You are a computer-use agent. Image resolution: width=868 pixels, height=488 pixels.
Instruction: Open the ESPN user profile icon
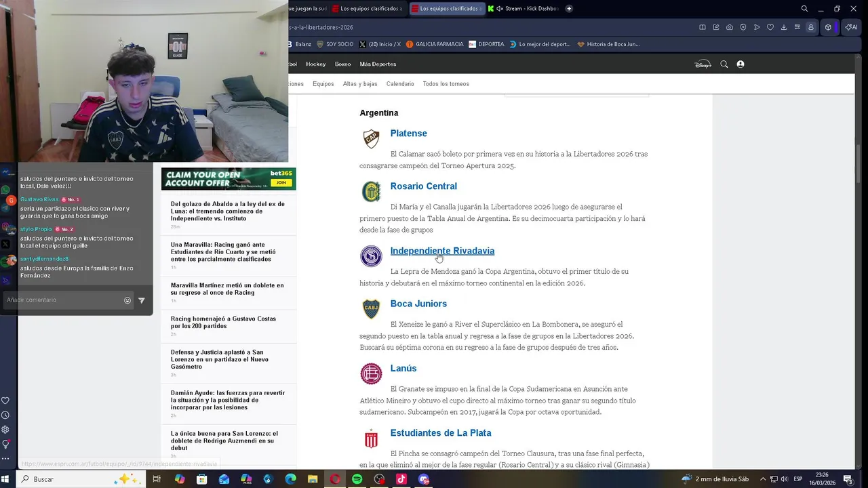[x=741, y=64]
